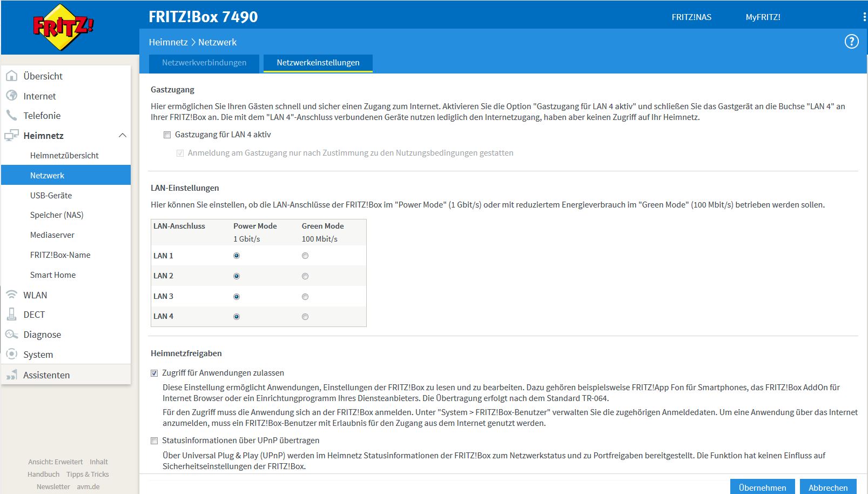The width and height of the screenshot is (868, 494).
Task: Enable Gastzugang für LAN 4 aktiv checkbox
Action: [x=167, y=135]
